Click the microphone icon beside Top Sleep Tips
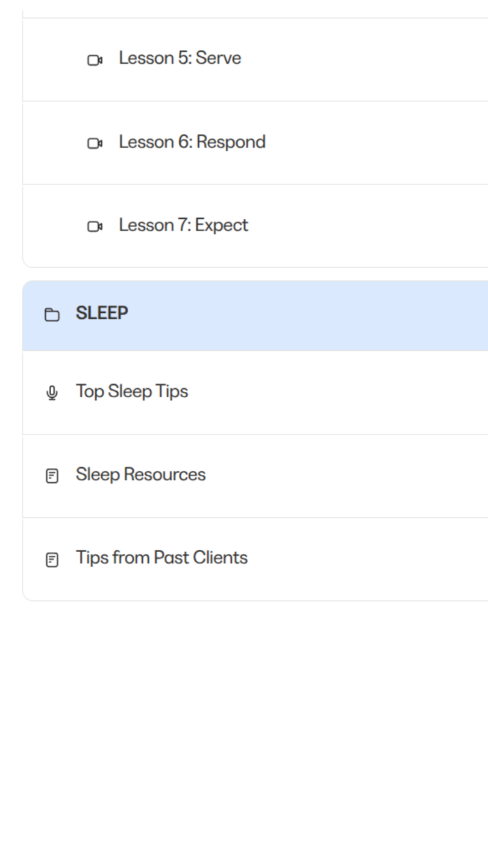Screen dimensions: 488x868 (x=52, y=393)
